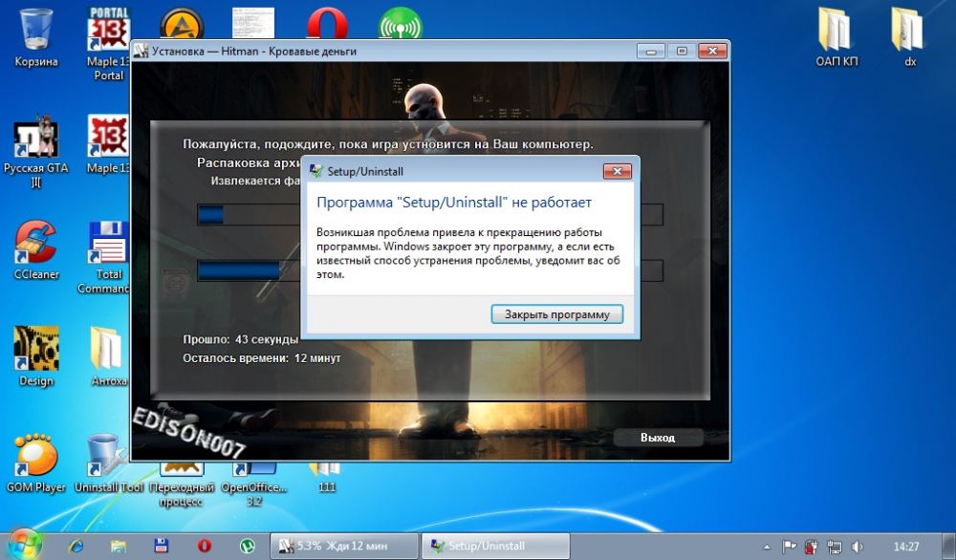Click the Закрыть программу button
The image size is (956, 560).
tap(557, 314)
